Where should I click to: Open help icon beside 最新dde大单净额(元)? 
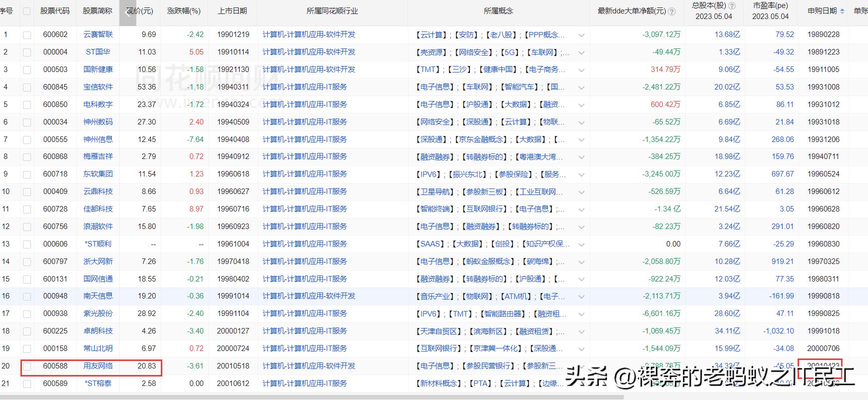point(672,11)
